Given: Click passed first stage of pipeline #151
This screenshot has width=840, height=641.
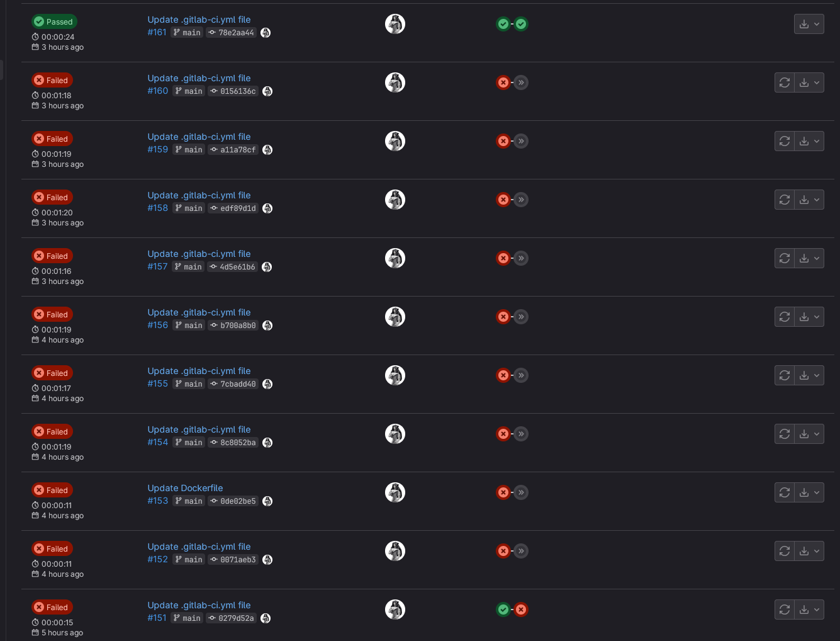Looking at the screenshot, I should 503,610.
